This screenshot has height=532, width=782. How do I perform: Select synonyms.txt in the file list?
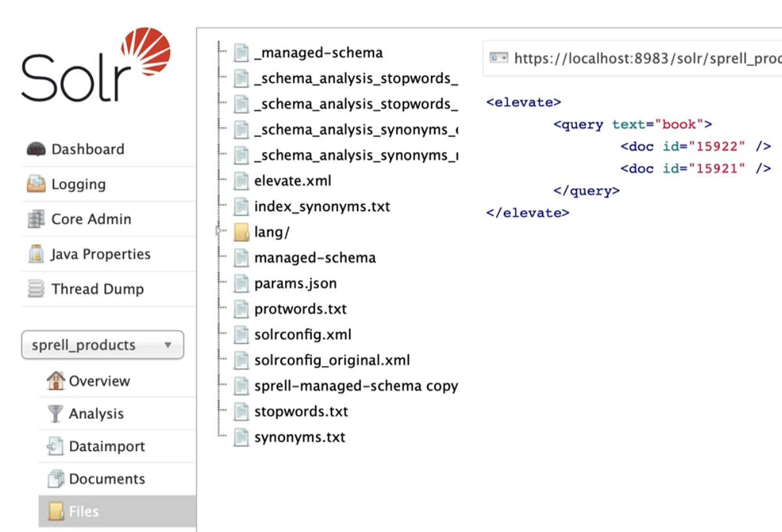299,437
